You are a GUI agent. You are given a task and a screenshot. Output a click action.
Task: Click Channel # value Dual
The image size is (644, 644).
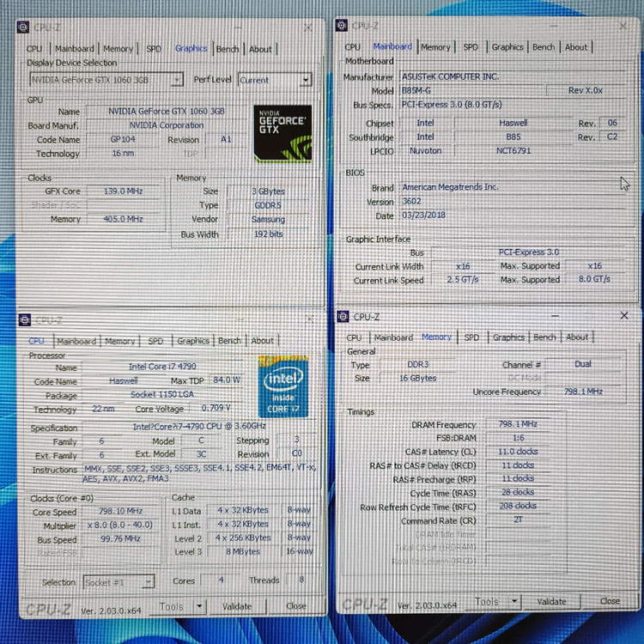click(583, 364)
